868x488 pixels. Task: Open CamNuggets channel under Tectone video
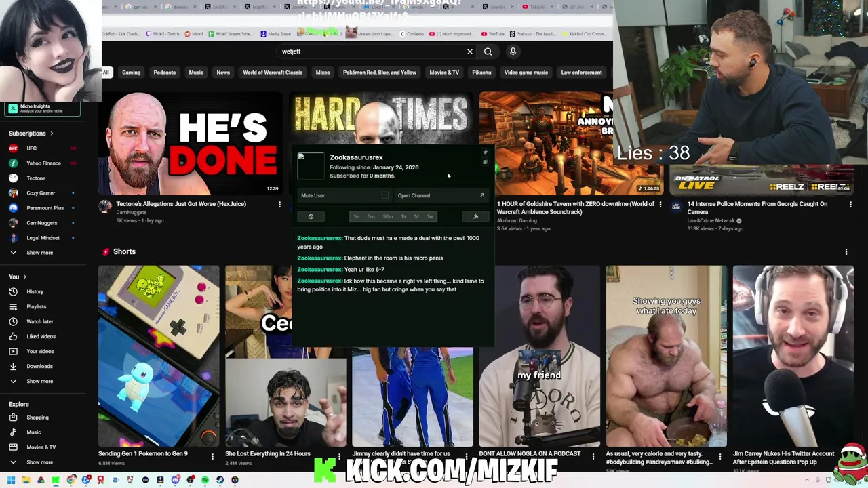[131, 212]
